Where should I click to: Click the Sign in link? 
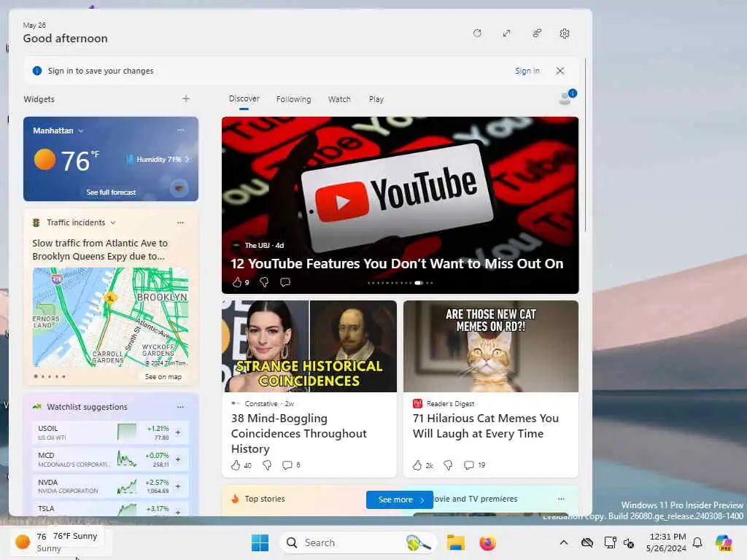527,71
